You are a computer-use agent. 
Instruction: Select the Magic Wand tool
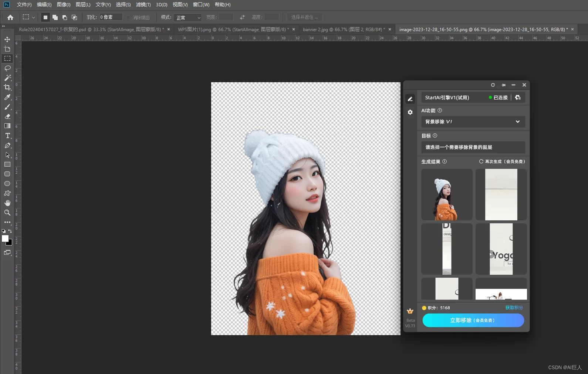(x=7, y=78)
